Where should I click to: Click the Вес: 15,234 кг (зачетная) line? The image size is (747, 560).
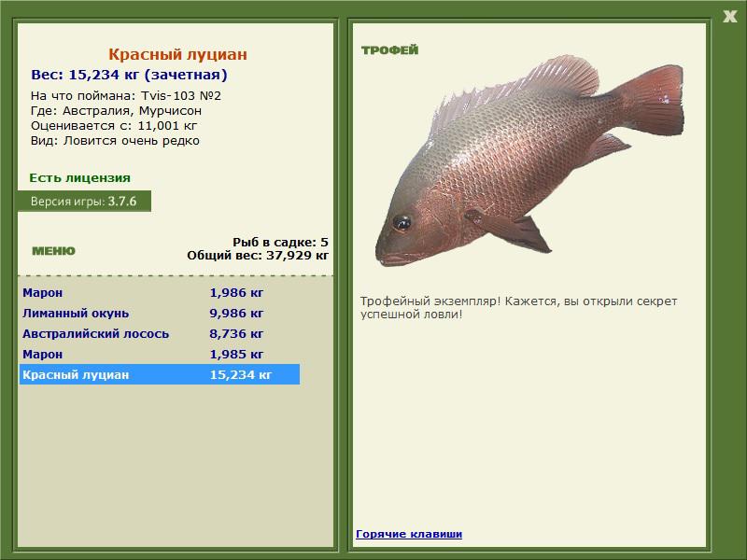[x=129, y=75]
